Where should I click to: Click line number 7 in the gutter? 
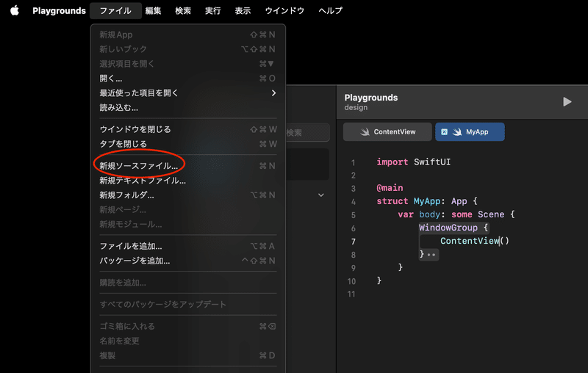(353, 242)
